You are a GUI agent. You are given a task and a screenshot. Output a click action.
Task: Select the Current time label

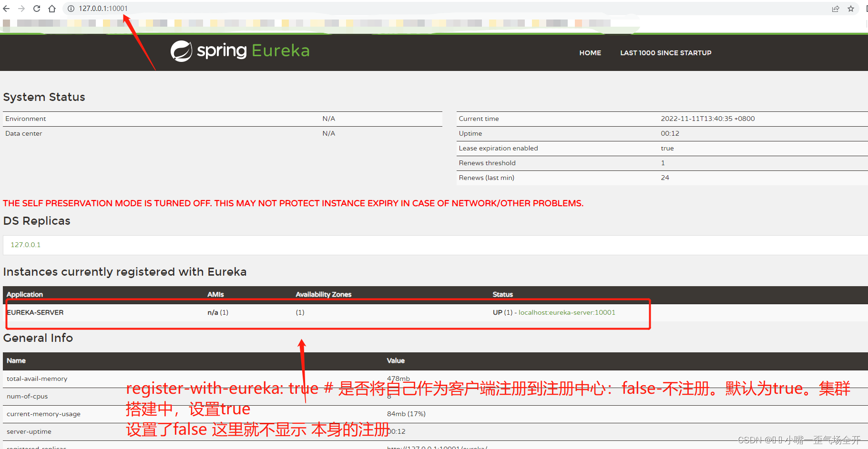479,119
